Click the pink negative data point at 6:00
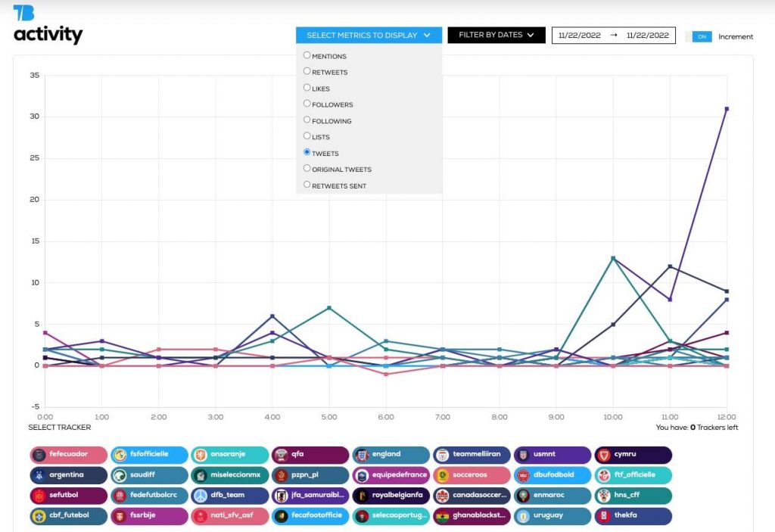Viewport: 775px width, 532px height. click(386, 375)
